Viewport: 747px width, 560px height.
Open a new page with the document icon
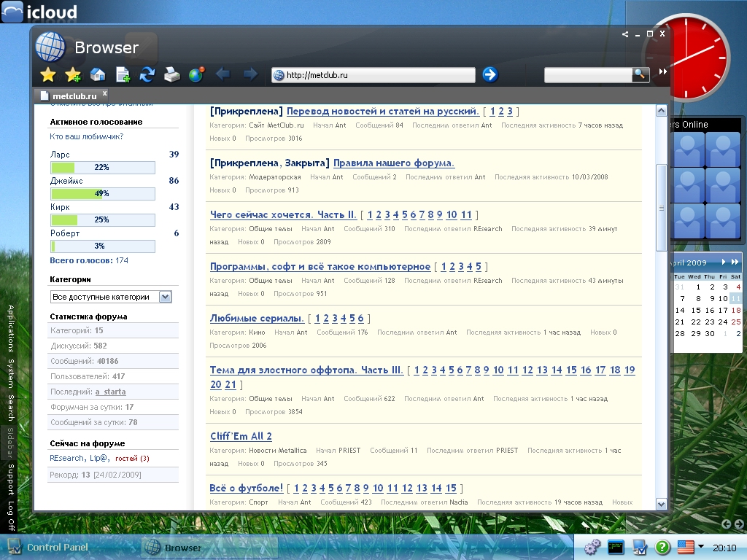coord(123,74)
